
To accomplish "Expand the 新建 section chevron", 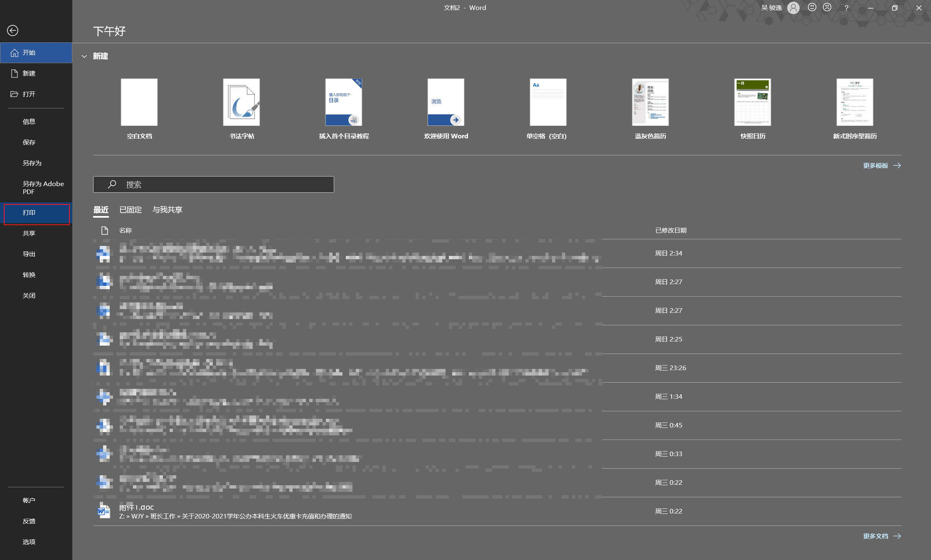I will pyautogui.click(x=84, y=56).
